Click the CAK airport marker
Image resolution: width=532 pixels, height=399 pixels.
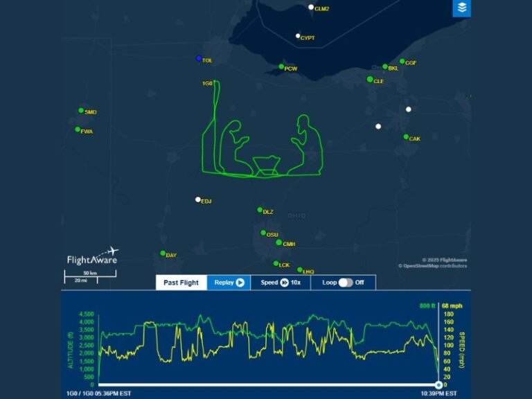[406, 136]
